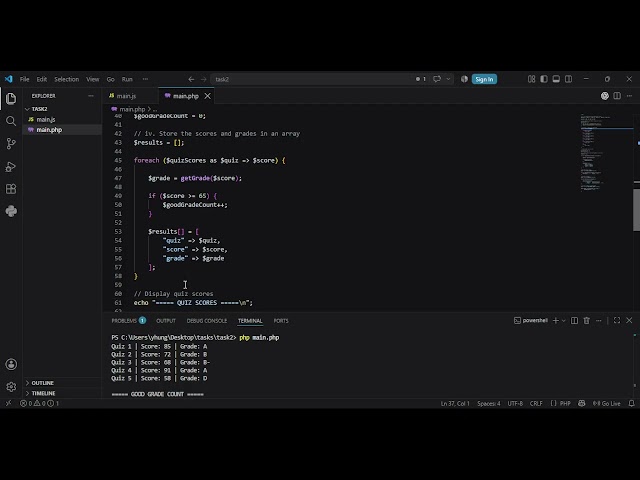
Task: Add a new terminal with plus
Action: tap(556, 320)
